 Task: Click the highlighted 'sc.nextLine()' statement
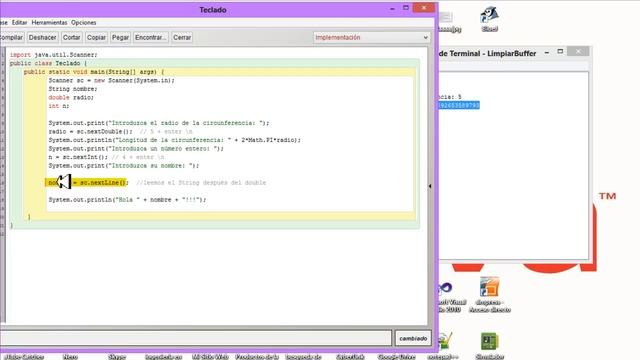[87, 182]
